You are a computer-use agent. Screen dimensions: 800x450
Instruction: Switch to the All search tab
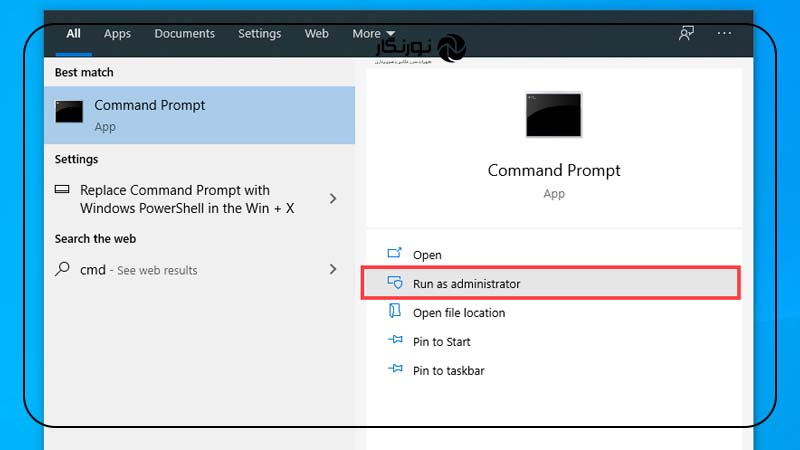(x=73, y=34)
